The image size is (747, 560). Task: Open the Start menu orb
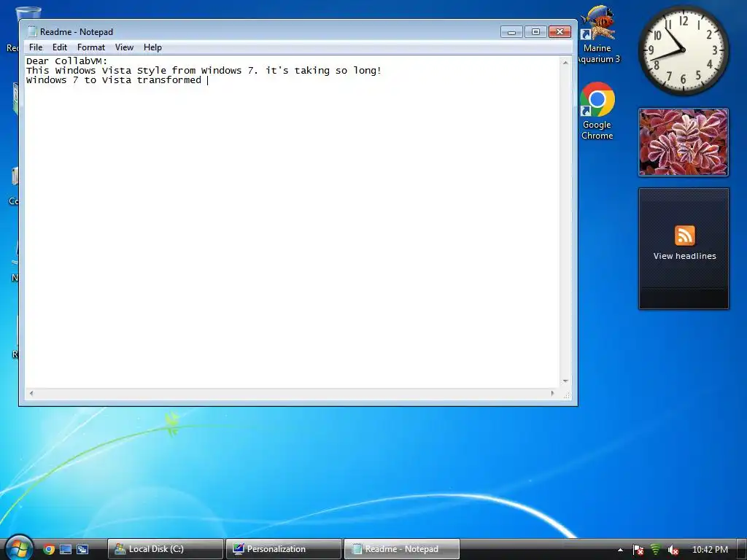(18, 548)
